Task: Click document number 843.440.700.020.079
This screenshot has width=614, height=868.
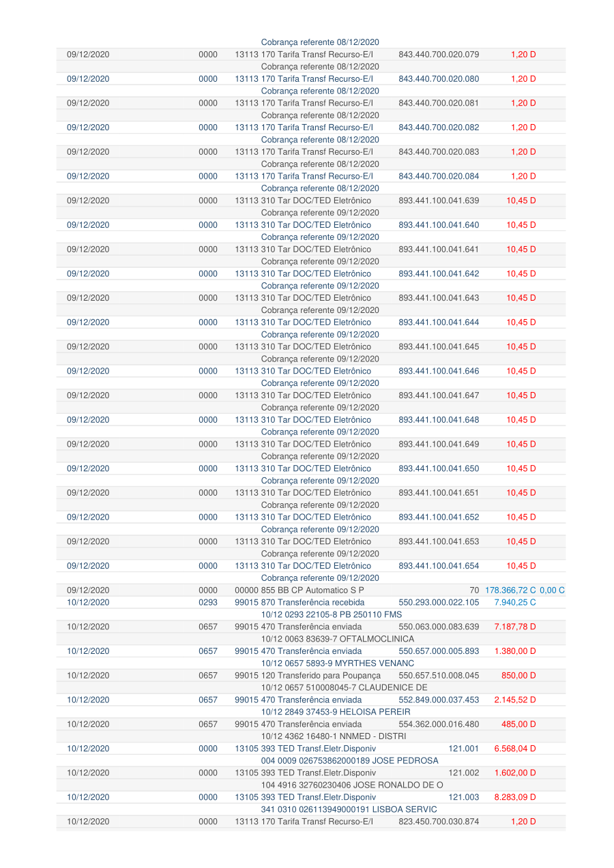Action: (x=439, y=55)
